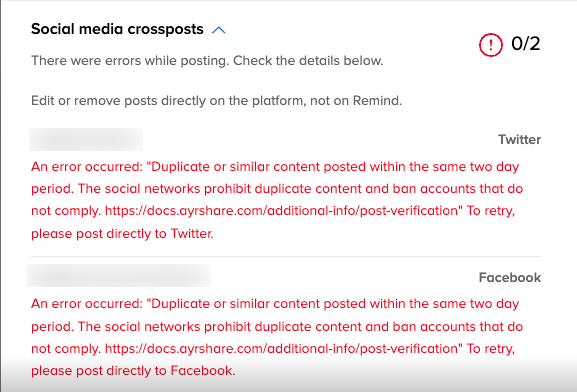Viewport: 577px width, 392px height.
Task: Click "Check the details below" text
Action: tap(308, 61)
